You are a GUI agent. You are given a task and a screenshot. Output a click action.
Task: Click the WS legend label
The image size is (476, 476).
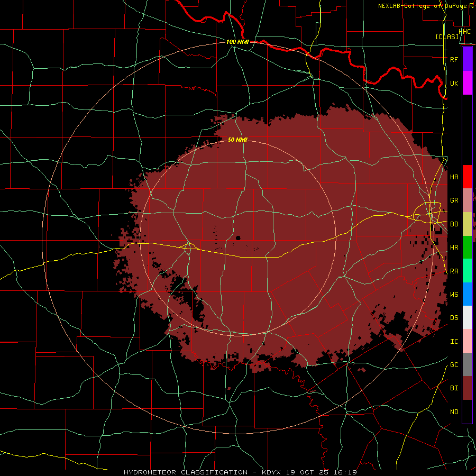click(454, 295)
